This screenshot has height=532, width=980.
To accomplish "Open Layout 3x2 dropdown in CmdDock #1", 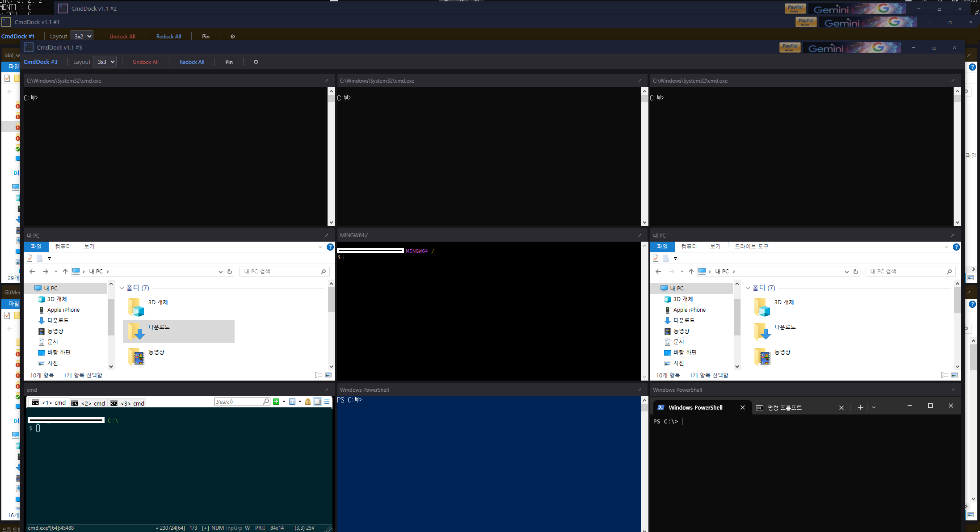I will 82,37.
